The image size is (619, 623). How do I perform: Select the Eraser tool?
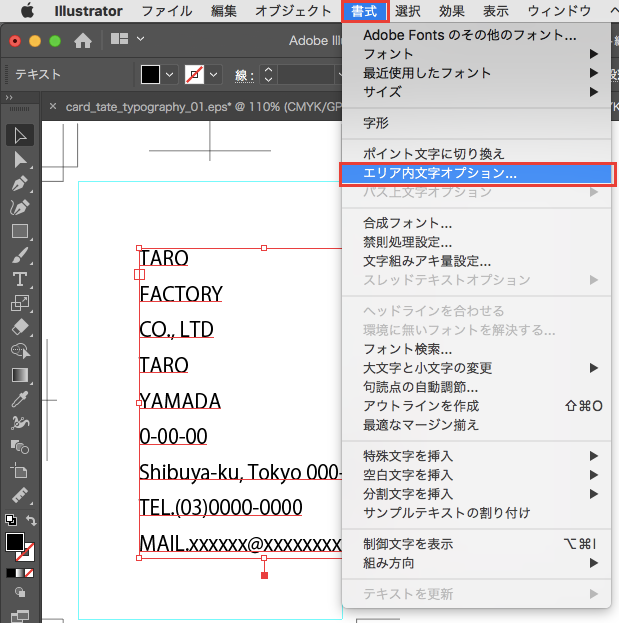[x=20, y=327]
